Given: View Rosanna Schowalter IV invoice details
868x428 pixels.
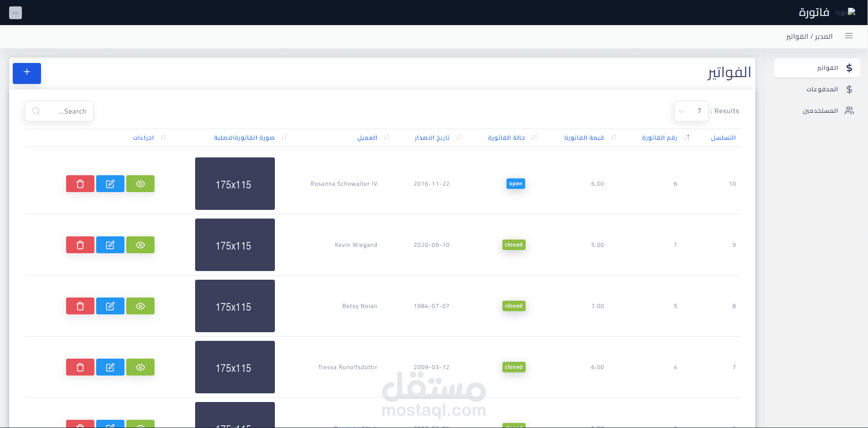Looking at the screenshot, I should pos(140,184).
